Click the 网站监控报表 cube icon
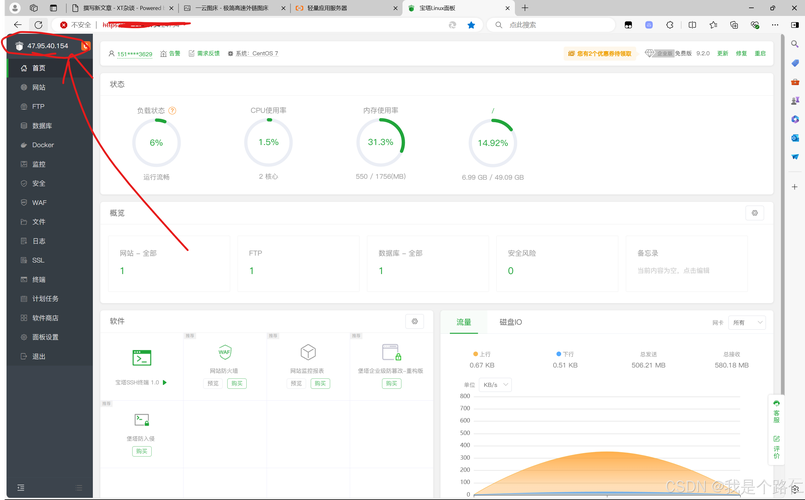The width and height of the screenshot is (805, 500). pyautogui.click(x=308, y=352)
